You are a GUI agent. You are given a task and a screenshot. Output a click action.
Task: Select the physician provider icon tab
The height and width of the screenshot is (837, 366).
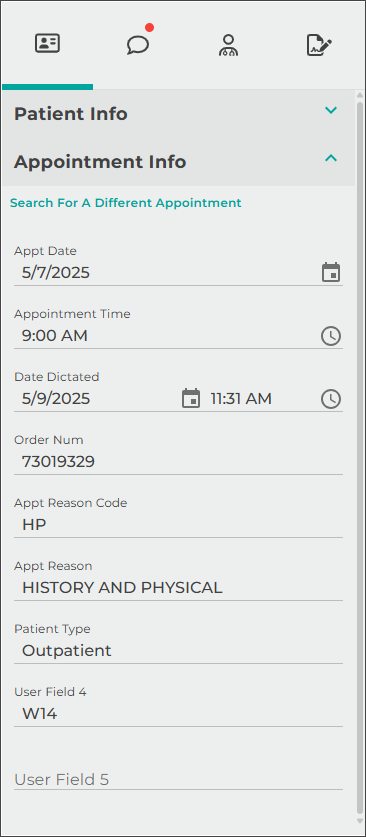(228, 45)
